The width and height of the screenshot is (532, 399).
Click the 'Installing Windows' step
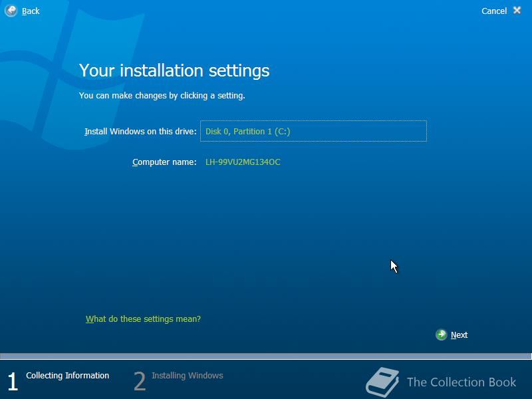tap(188, 376)
